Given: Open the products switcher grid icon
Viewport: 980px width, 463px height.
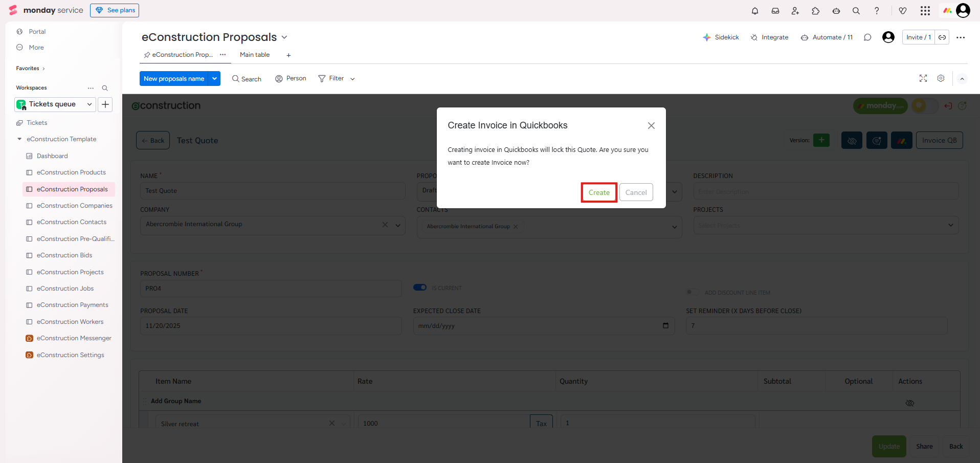Looking at the screenshot, I should pyautogui.click(x=925, y=11).
